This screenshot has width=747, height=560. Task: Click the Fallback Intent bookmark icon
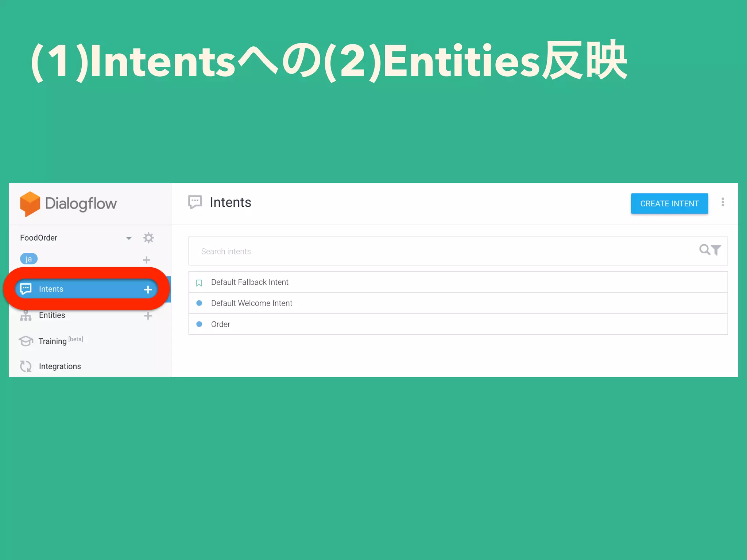click(199, 283)
